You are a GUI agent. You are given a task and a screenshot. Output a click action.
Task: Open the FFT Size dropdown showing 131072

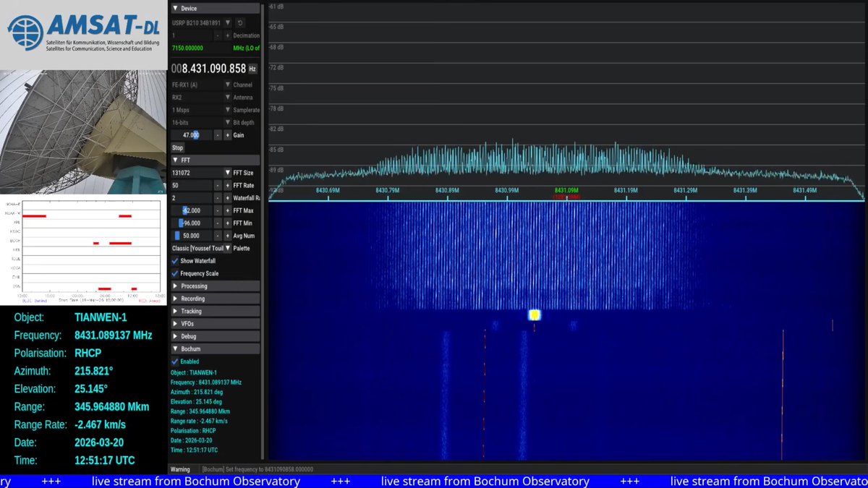pyautogui.click(x=227, y=172)
